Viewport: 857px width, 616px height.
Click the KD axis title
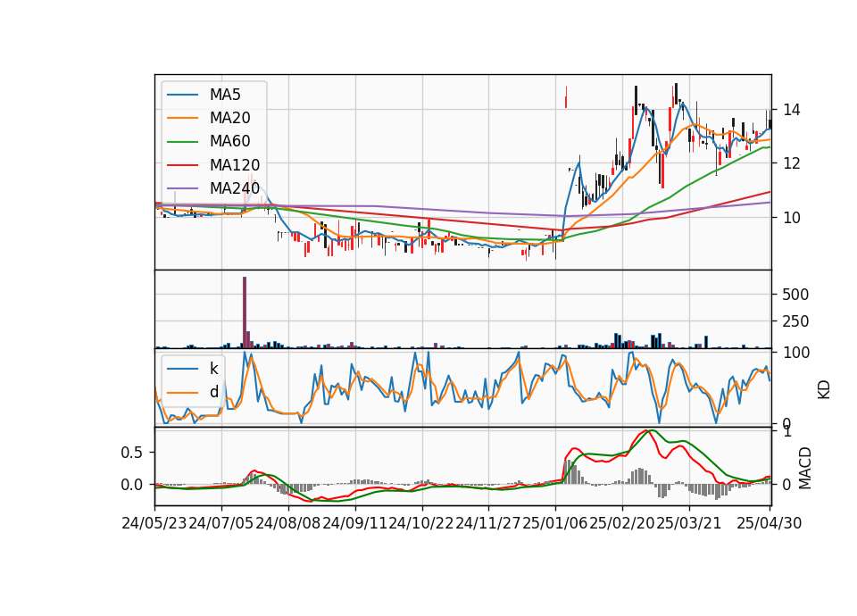click(x=824, y=389)
